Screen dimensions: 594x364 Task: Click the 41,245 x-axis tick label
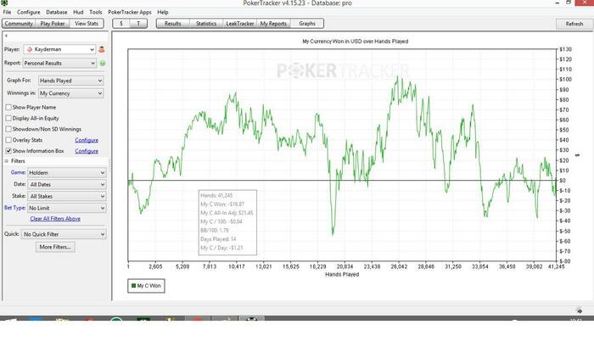click(557, 266)
